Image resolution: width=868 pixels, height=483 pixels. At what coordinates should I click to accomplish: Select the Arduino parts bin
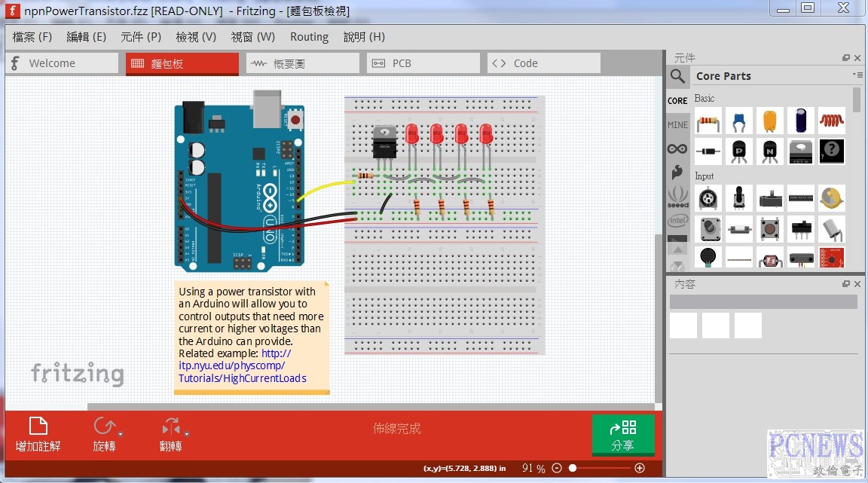pos(677,148)
